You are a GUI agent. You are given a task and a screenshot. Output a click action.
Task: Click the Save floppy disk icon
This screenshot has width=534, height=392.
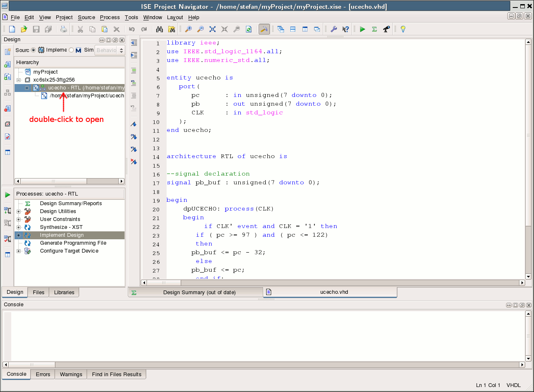pos(36,29)
